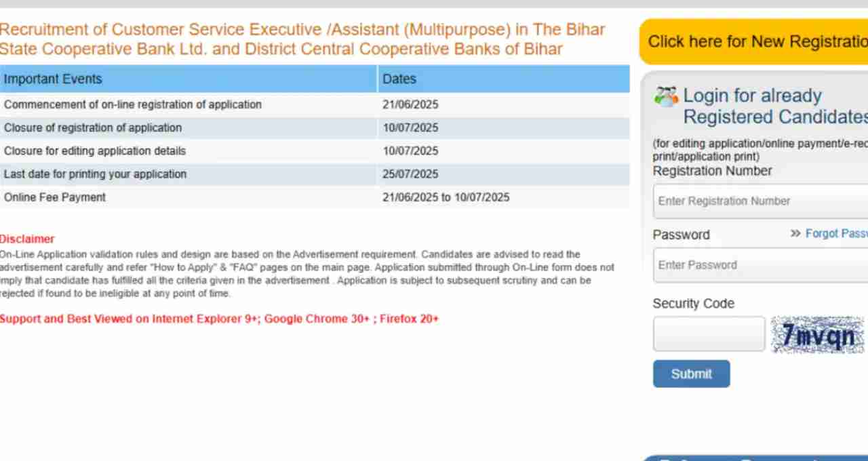Open the Forgot Password link
The image size is (868, 461).
836,233
